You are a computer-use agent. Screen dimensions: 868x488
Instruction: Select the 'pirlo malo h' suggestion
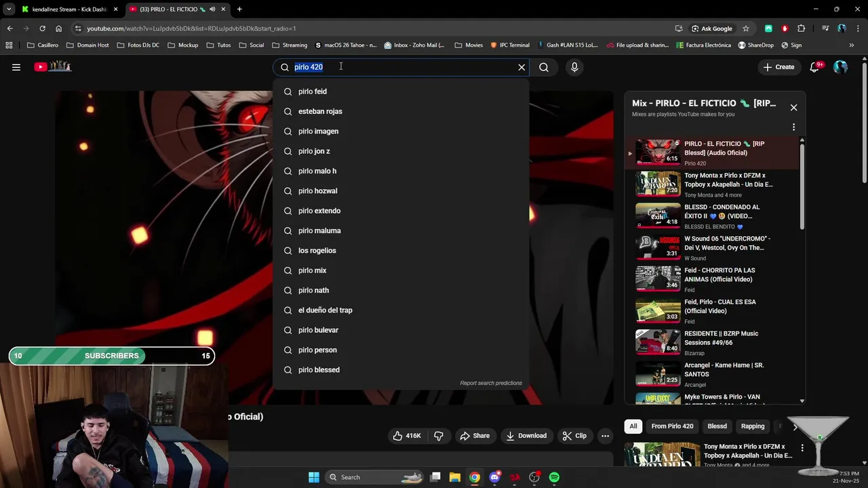(x=401, y=171)
